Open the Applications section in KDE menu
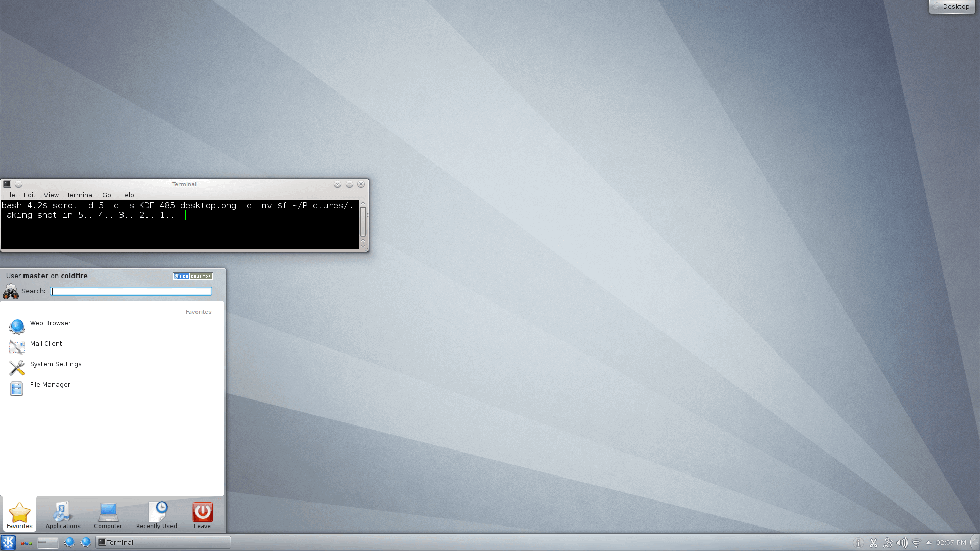Image resolution: width=980 pixels, height=551 pixels. tap(63, 515)
